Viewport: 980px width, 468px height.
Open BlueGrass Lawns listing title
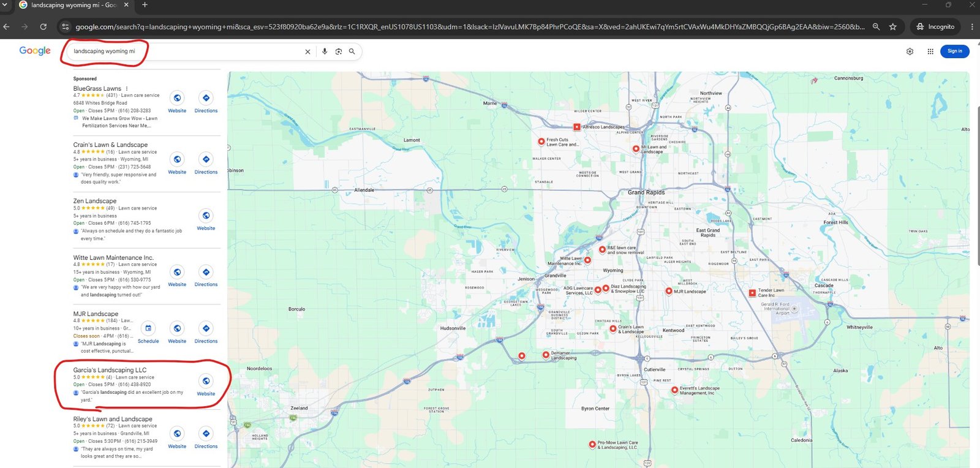pyautogui.click(x=97, y=89)
